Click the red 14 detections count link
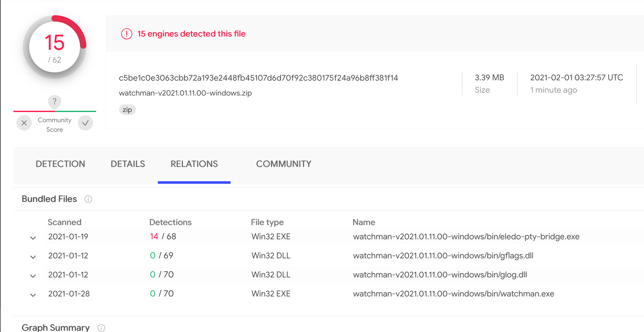This screenshot has width=644, height=332. pos(154,236)
